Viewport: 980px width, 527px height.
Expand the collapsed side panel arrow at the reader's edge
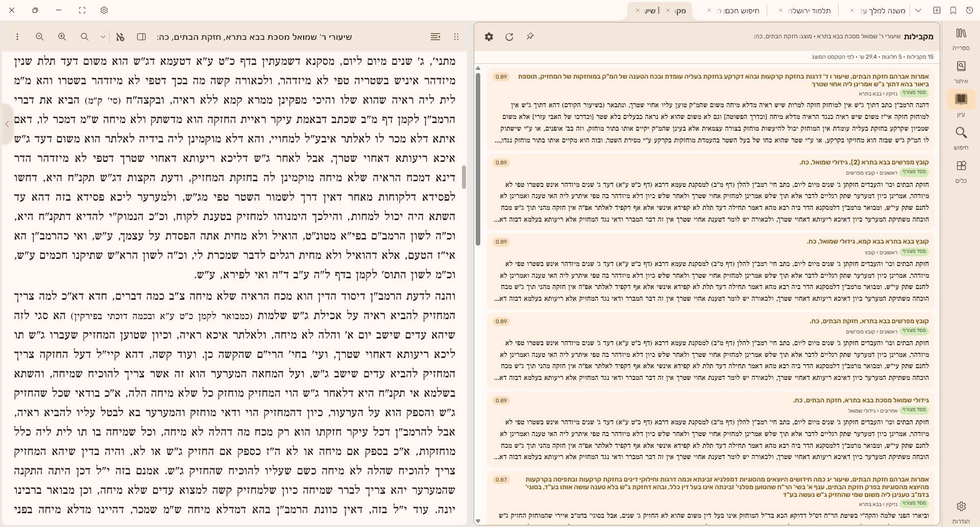[7, 124]
